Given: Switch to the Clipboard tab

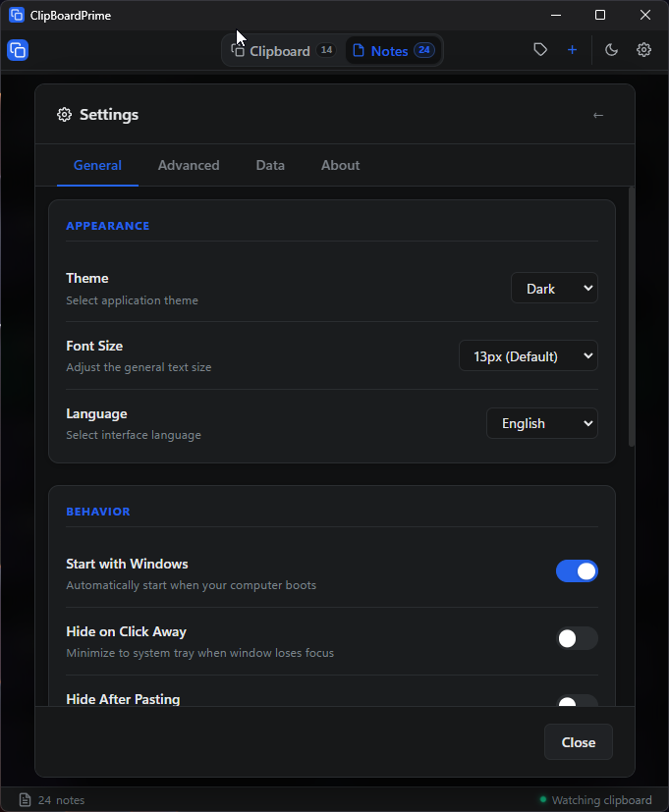Looking at the screenshot, I should click(x=283, y=50).
